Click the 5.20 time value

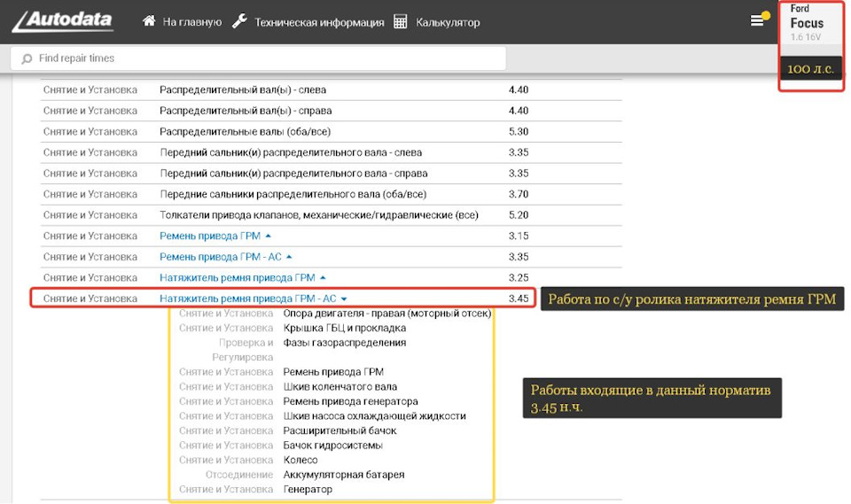pyautogui.click(x=519, y=215)
